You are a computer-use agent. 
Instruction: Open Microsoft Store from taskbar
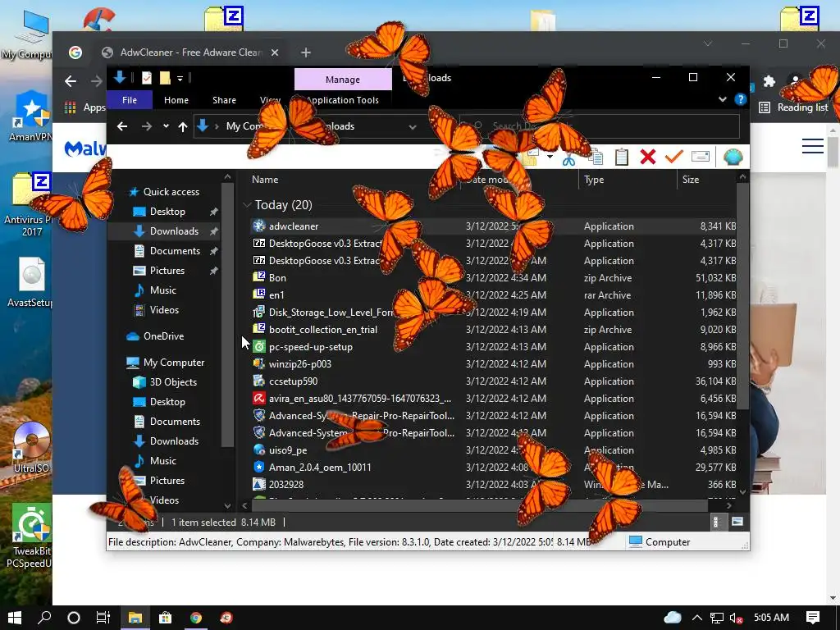[166, 618]
